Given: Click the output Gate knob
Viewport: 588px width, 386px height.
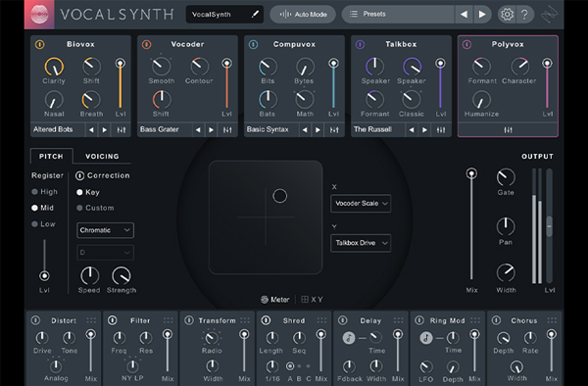Looking at the screenshot, I should 506,177.
